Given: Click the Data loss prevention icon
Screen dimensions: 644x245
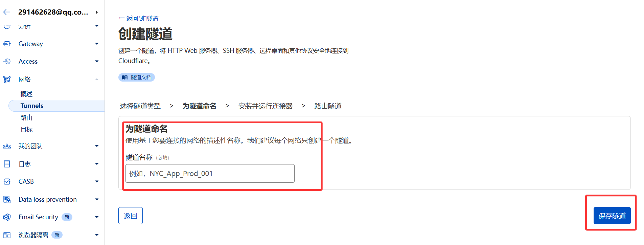Looking at the screenshot, I should click(7, 199).
